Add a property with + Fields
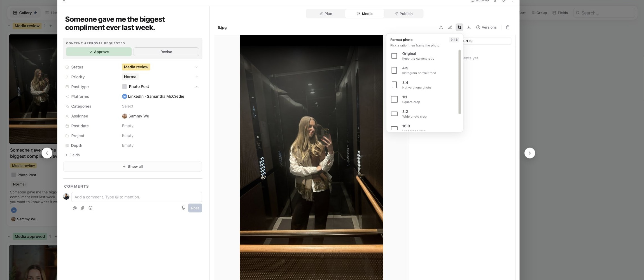The width and height of the screenshot is (644, 280). click(x=73, y=155)
